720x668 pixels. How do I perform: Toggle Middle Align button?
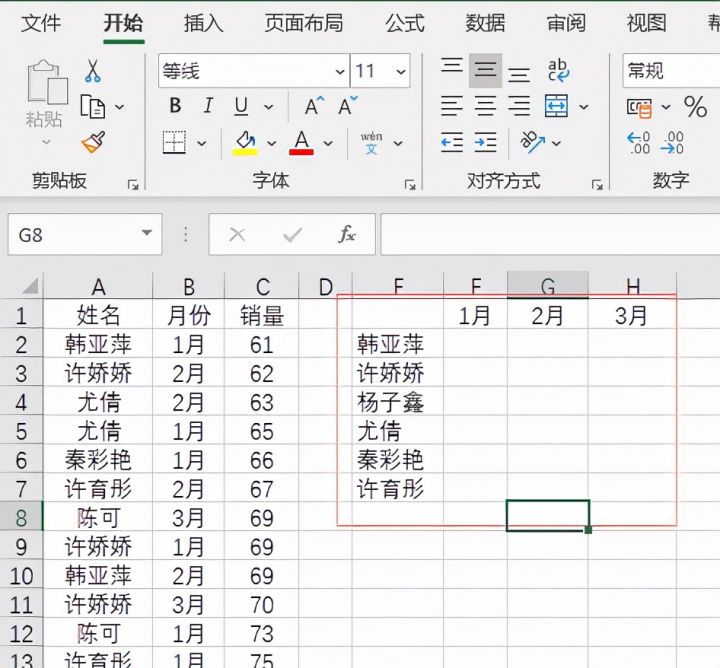coord(485,70)
